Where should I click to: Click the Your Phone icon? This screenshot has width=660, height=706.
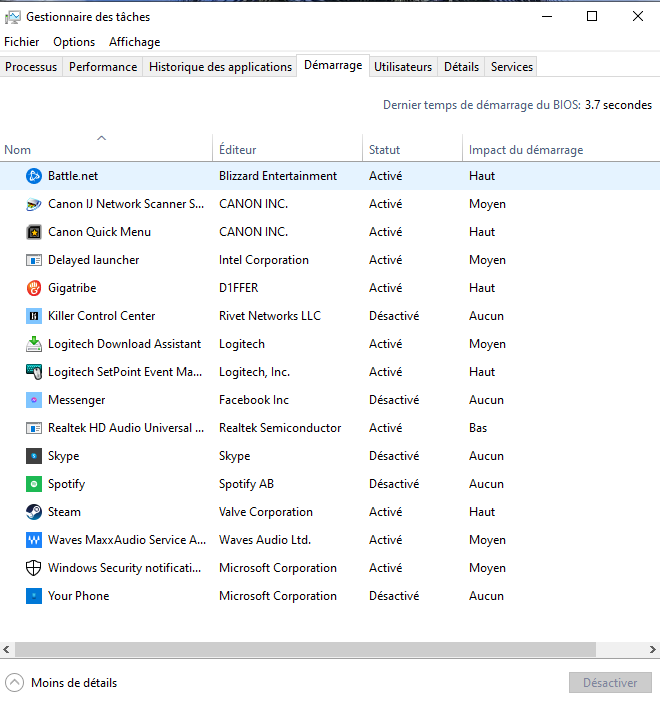click(34, 596)
